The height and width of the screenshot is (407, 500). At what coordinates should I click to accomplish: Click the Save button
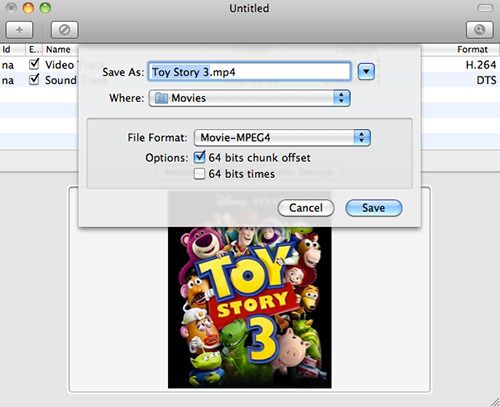pos(374,208)
